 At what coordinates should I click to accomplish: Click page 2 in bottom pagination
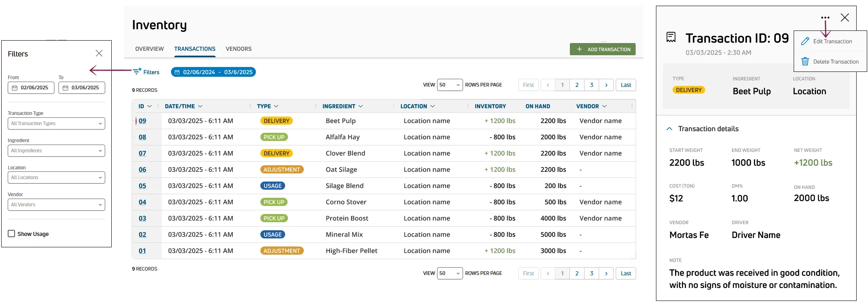pos(577,273)
